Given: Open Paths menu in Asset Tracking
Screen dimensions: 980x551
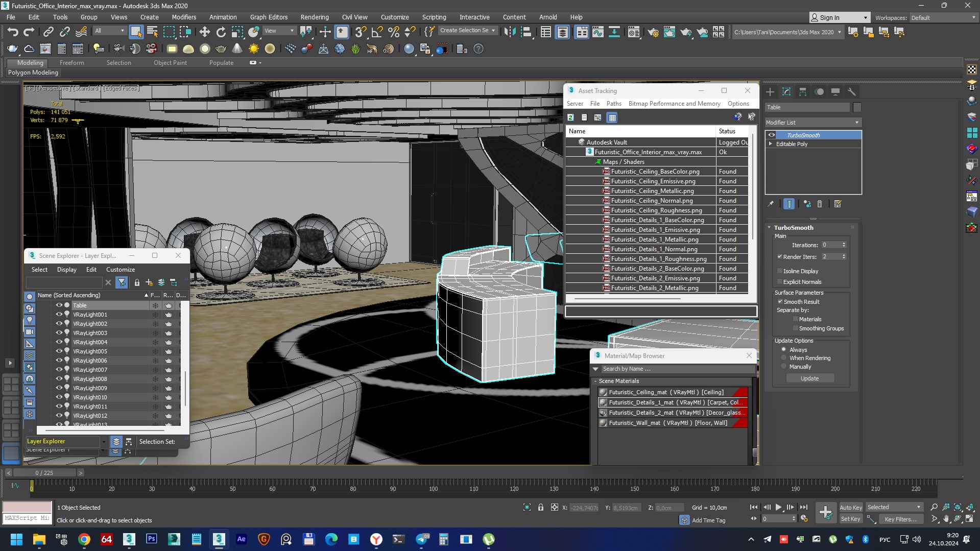Looking at the screenshot, I should pyautogui.click(x=614, y=104).
